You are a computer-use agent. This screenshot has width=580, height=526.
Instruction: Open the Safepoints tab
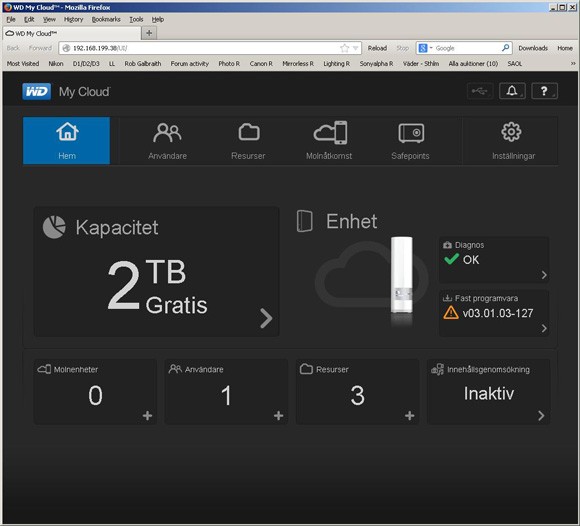click(x=411, y=141)
